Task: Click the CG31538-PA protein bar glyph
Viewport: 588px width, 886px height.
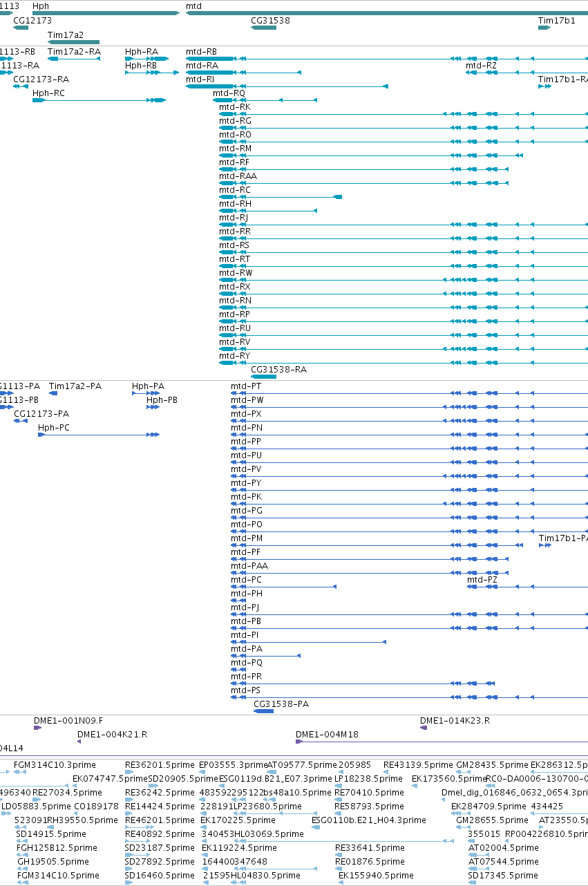Action: 264,711
